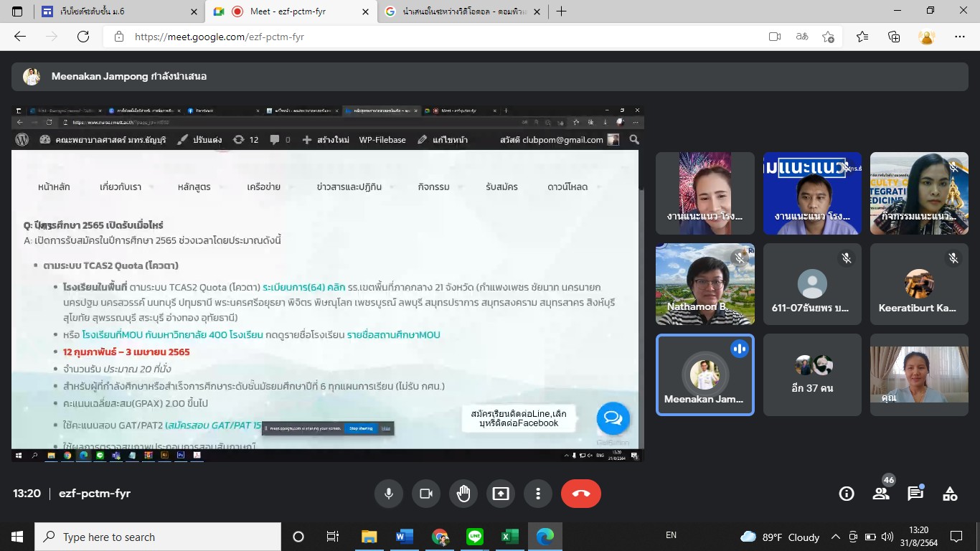Open camera permission icon in address bar

coord(775,37)
